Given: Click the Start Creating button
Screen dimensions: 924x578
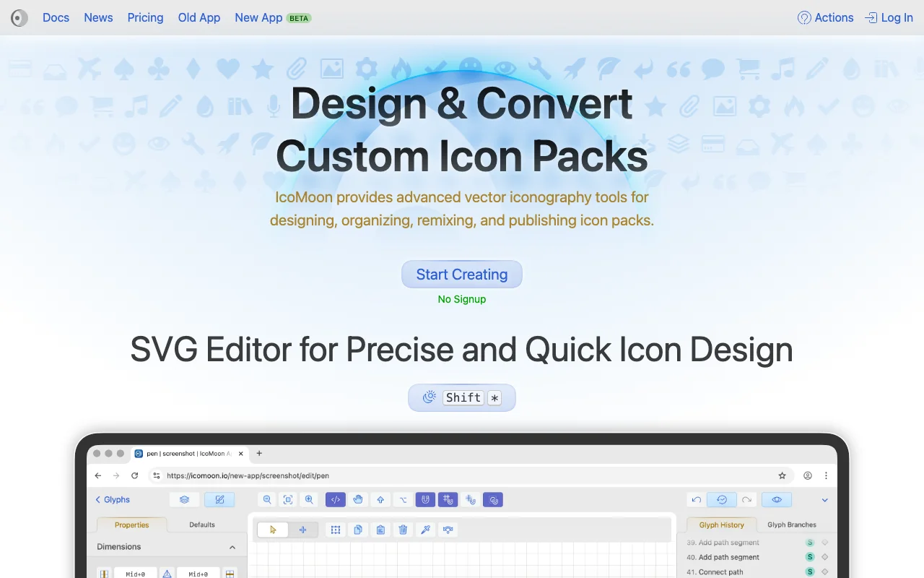Looking at the screenshot, I should pos(462,275).
